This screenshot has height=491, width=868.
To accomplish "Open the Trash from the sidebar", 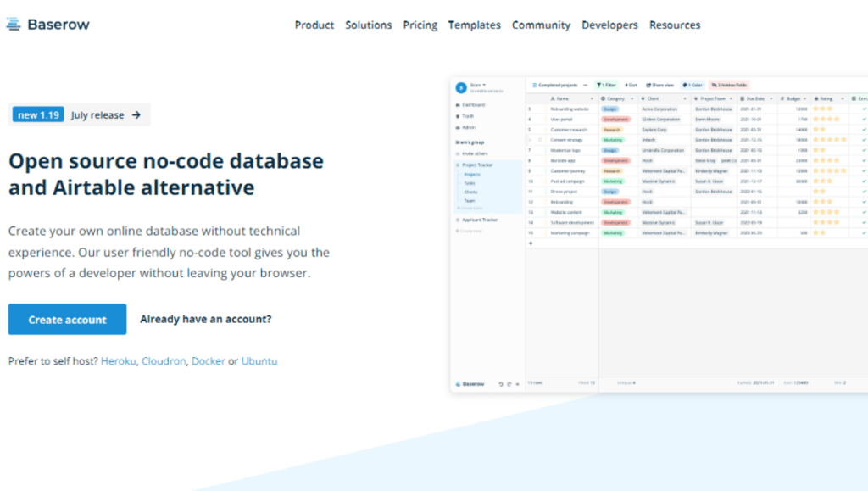I will click(x=465, y=116).
